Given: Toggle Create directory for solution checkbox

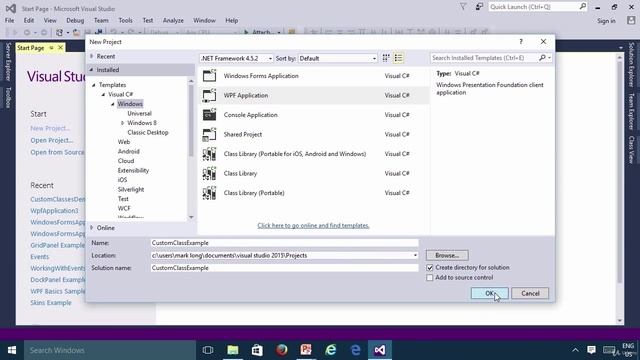Looking at the screenshot, I should 430,268.
